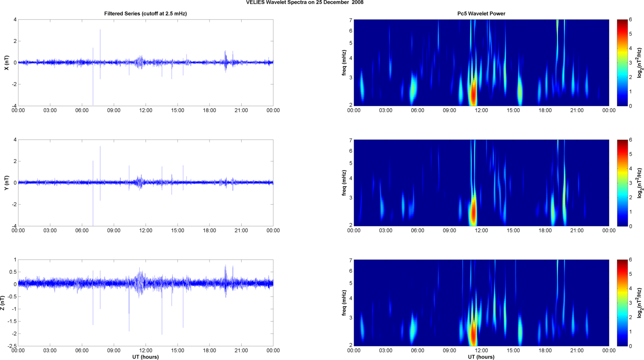Click the Y component wavelet power spectrogram
The height and width of the screenshot is (360, 644).
point(482,183)
